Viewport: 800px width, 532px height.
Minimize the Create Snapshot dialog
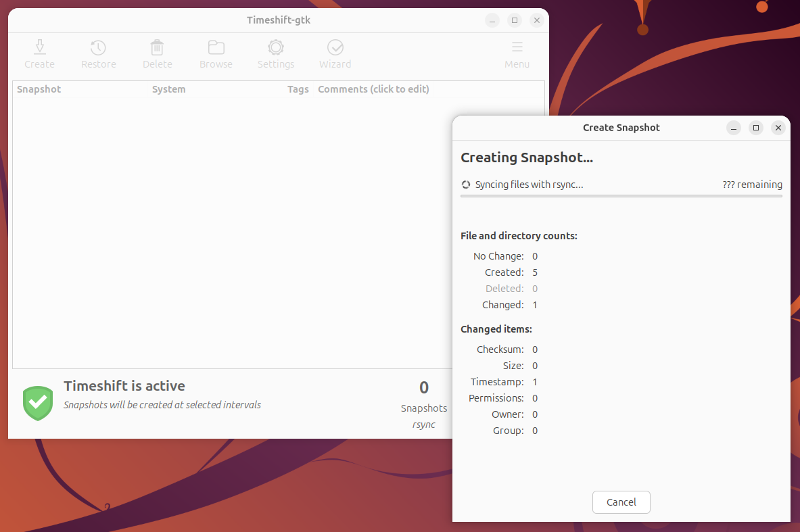point(733,128)
